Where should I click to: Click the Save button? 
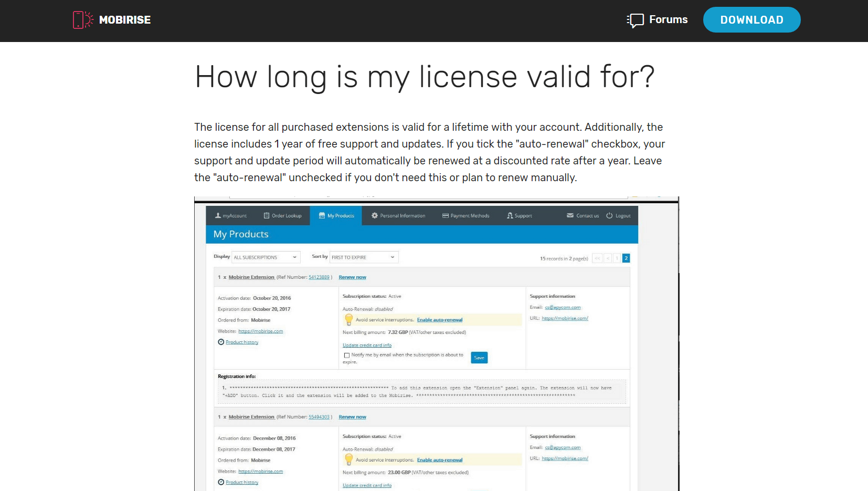tap(479, 358)
